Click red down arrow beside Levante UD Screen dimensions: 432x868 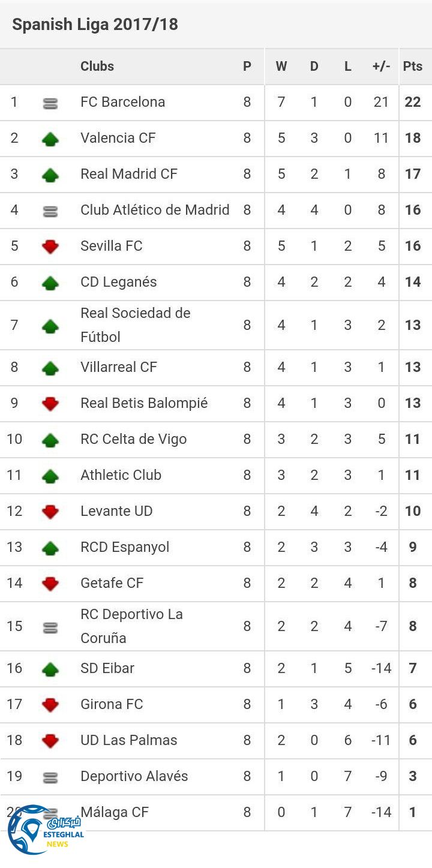pos(50,512)
